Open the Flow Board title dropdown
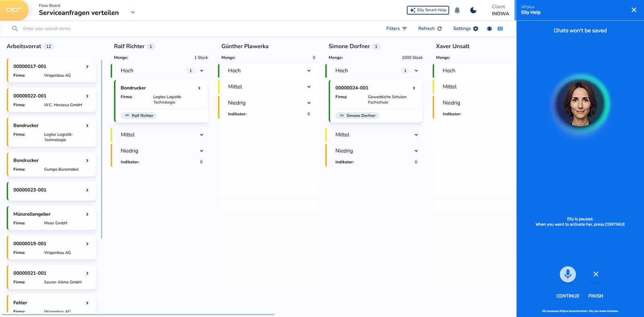644x317 pixels. 133,12
